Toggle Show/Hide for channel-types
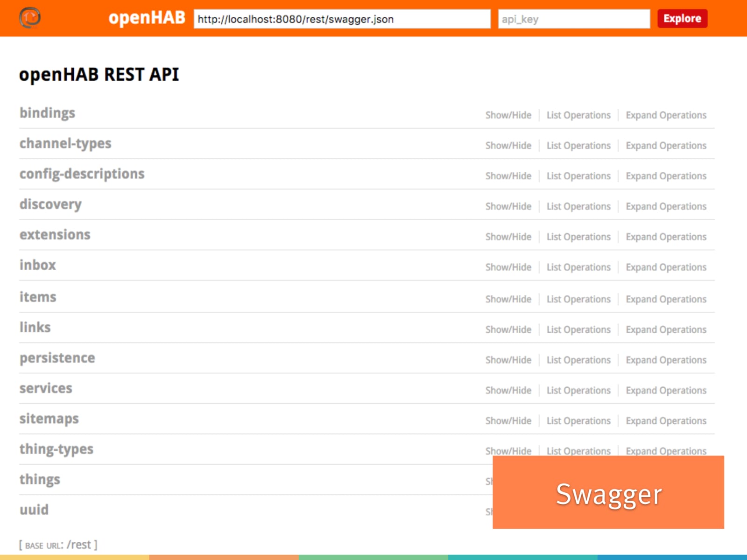This screenshot has width=747, height=560. pyautogui.click(x=508, y=146)
